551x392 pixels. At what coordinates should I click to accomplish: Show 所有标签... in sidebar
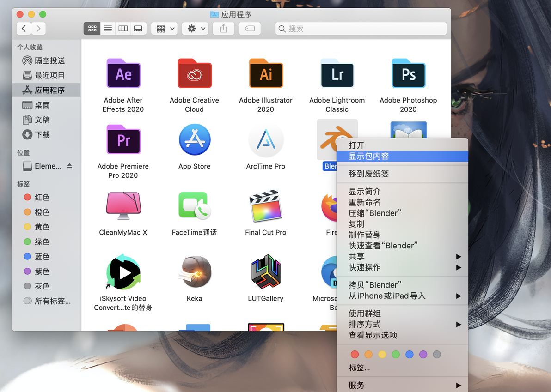(x=46, y=301)
